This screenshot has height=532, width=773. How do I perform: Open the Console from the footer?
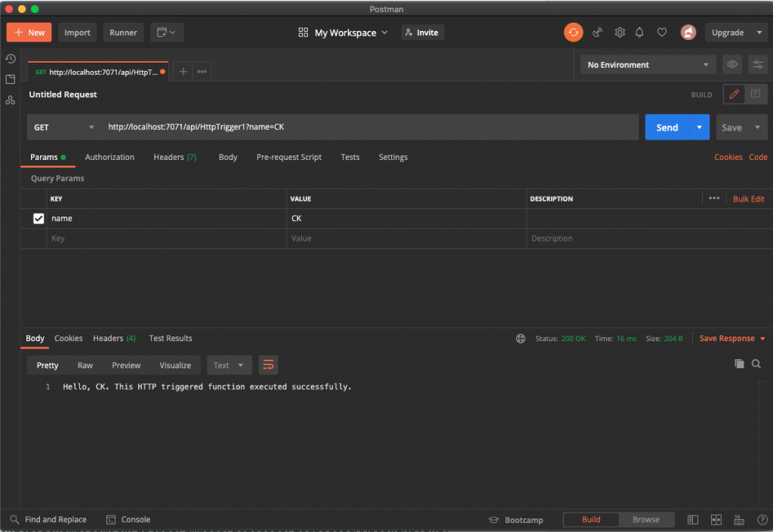[x=128, y=520]
